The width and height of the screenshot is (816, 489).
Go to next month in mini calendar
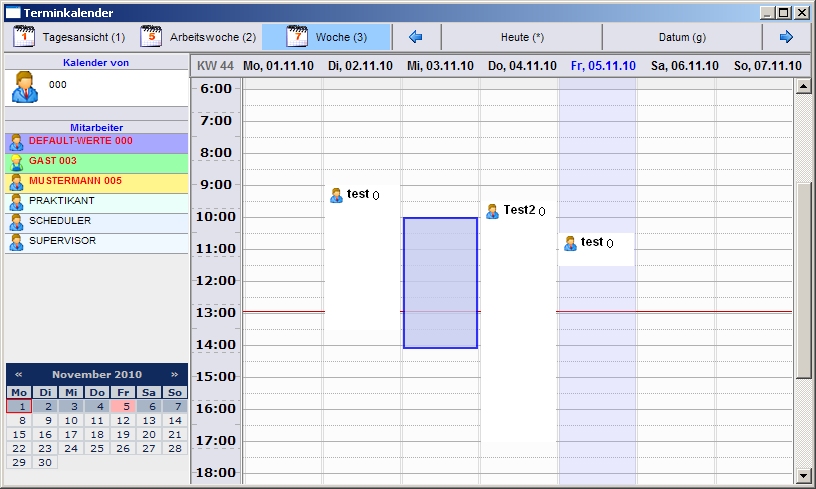tap(175, 374)
